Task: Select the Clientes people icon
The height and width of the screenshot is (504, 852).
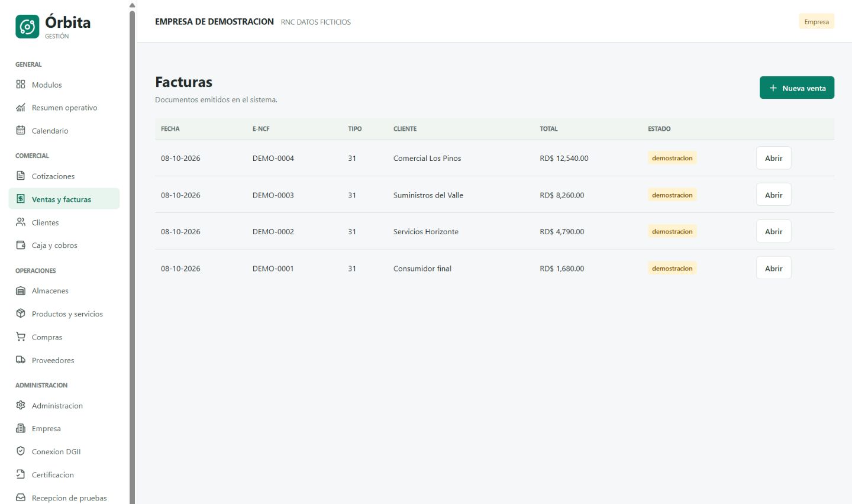Action: [x=21, y=222]
